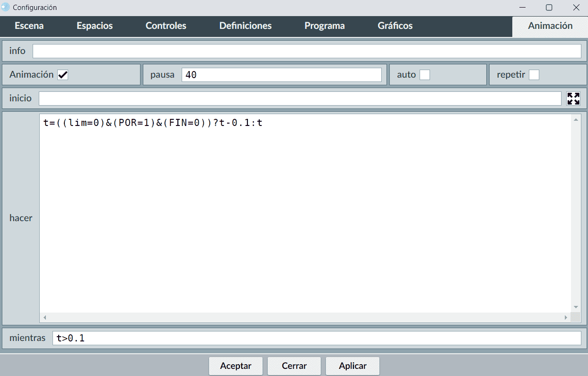Viewport: 588px width, 376px height.
Task: Click the Cerrar button
Action: click(294, 366)
